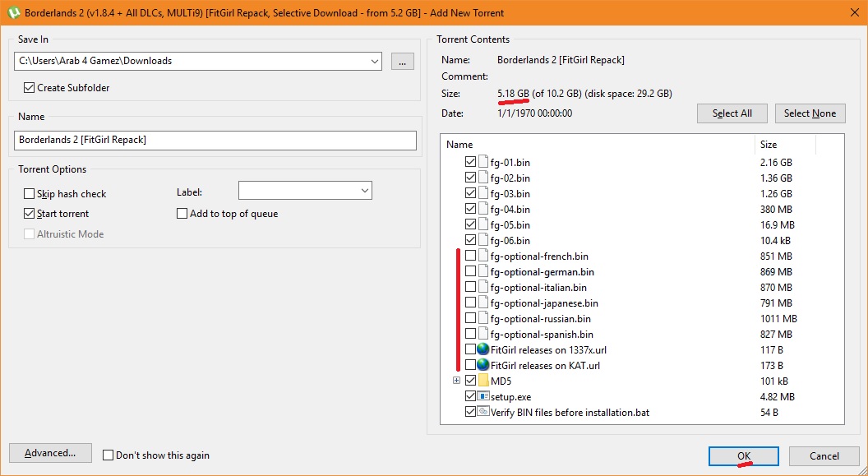Toggle the Create Subfolder checkbox
868x476 pixels.
tap(30, 87)
